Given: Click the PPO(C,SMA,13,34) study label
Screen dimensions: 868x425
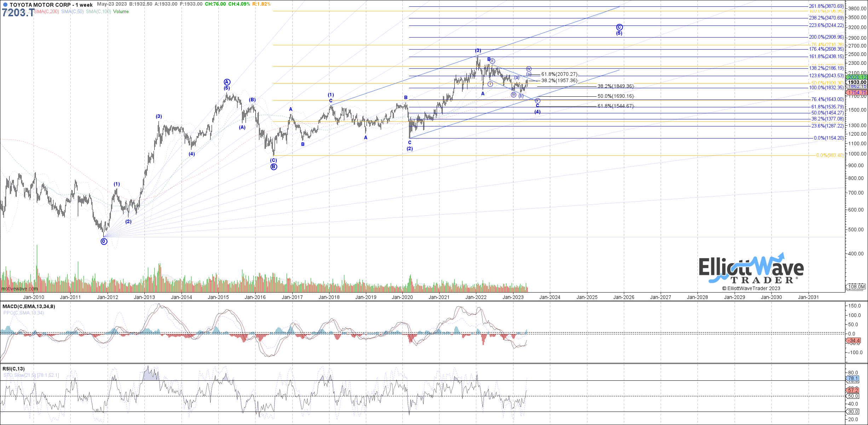Looking at the screenshot, I should (24, 313).
